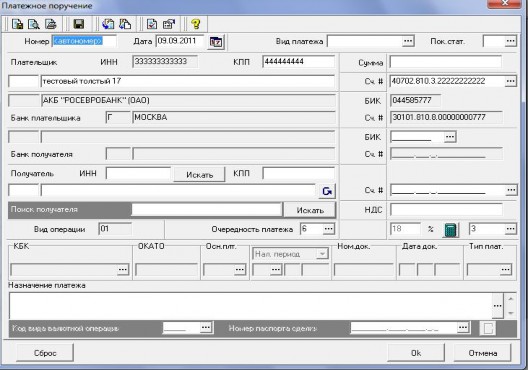Image resolution: width=528 pixels, height=370 pixels.
Task: Click payer ИНН field 333333333333
Action: coord(165,62)
